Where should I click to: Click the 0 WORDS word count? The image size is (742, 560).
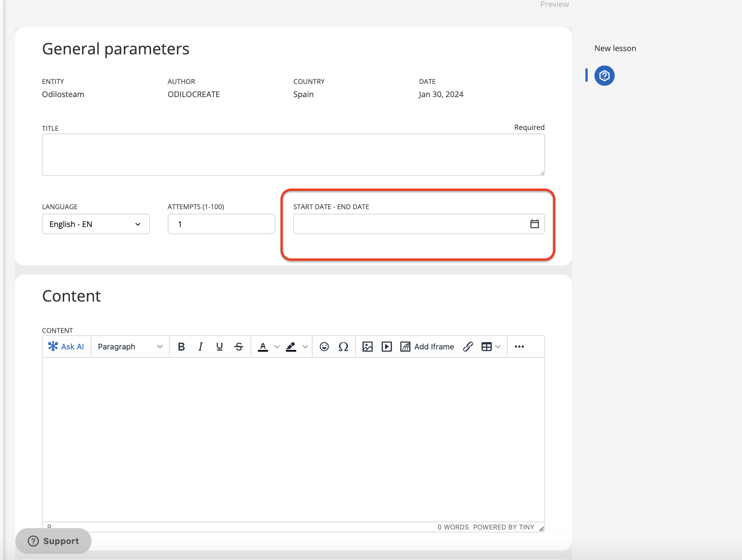453,527
